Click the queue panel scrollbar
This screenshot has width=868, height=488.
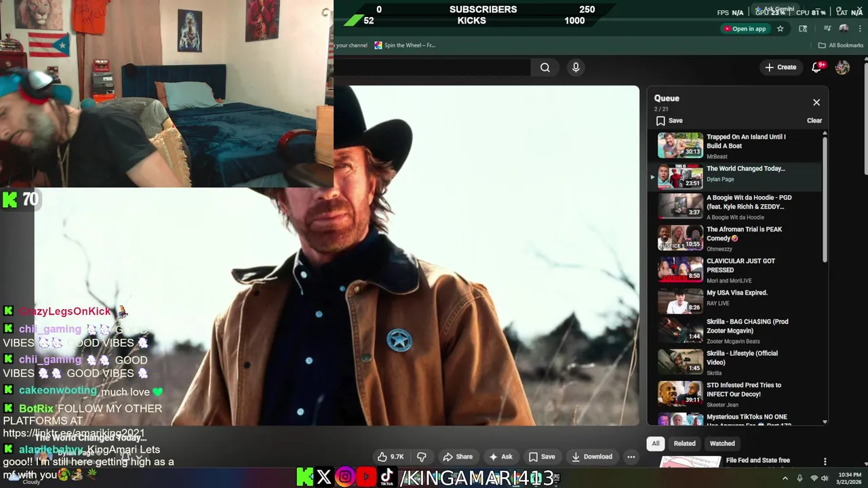pos(825,200)
